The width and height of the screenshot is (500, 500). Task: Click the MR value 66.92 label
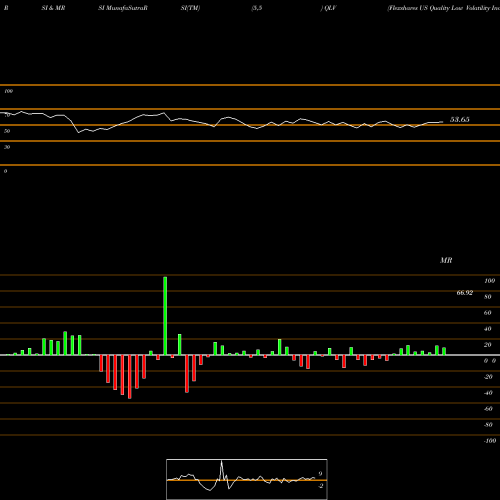coord(465,293)
